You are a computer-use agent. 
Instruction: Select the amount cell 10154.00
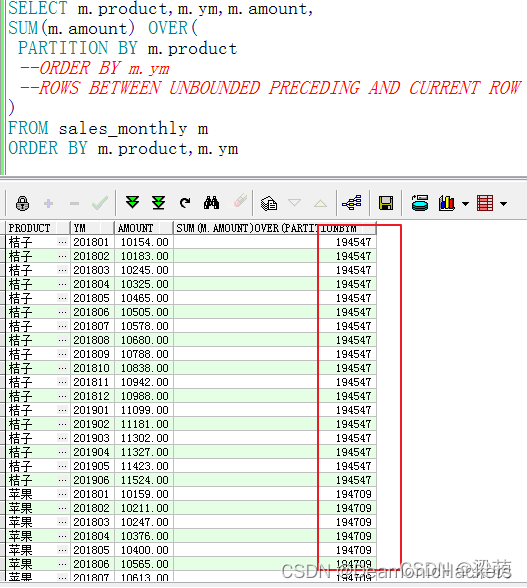(144, 242)
